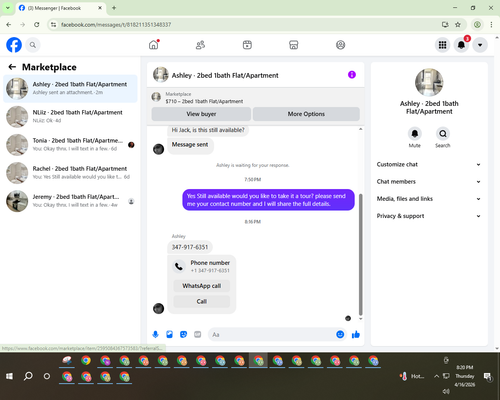Click View buyer button
Viewport: 500px width, 400px height.
pyautogui.click(x=201, y=114)
